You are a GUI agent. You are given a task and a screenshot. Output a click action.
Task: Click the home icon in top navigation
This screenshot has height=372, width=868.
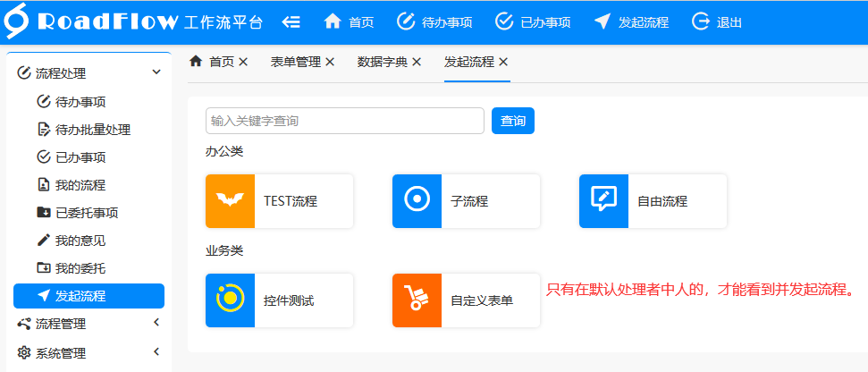[x=333, y=21]
